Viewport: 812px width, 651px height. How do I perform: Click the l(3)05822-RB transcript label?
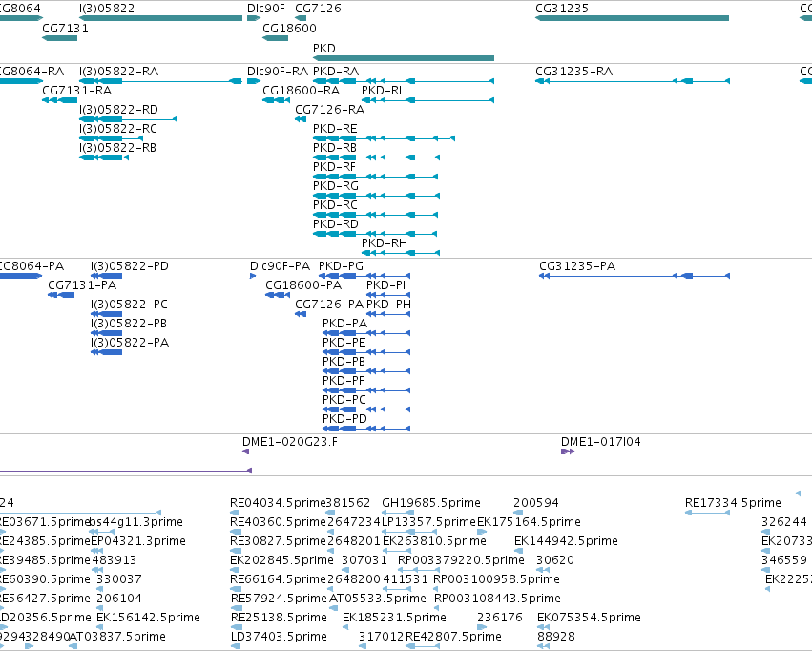coord(118,148)
